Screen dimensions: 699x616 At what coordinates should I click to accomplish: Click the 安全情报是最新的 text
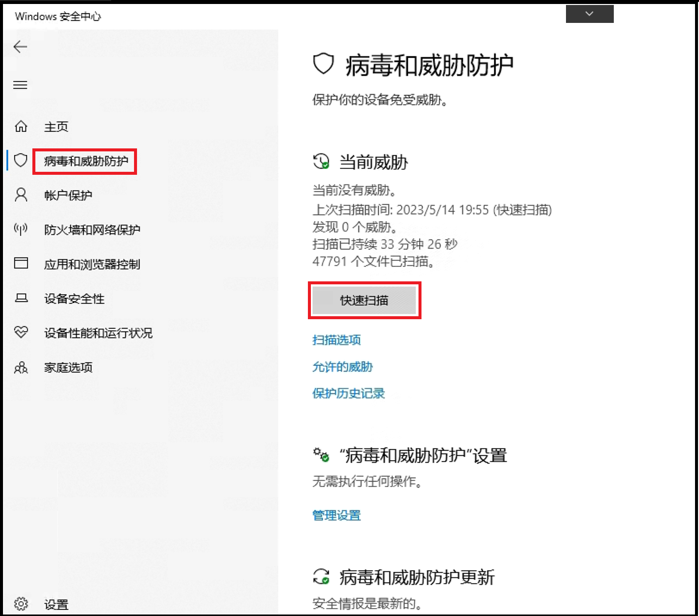(367, 604)
